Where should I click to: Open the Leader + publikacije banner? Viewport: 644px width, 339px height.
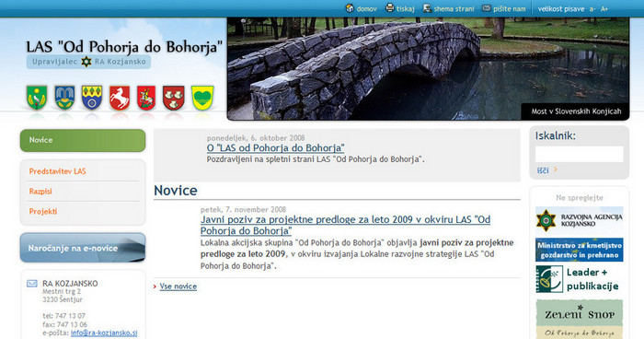pos(579,279)
